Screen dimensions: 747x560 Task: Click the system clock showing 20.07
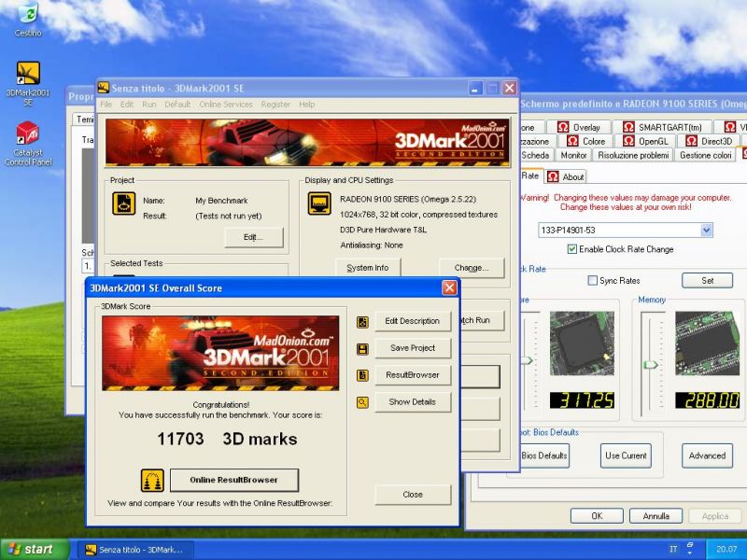pos(726,549)
